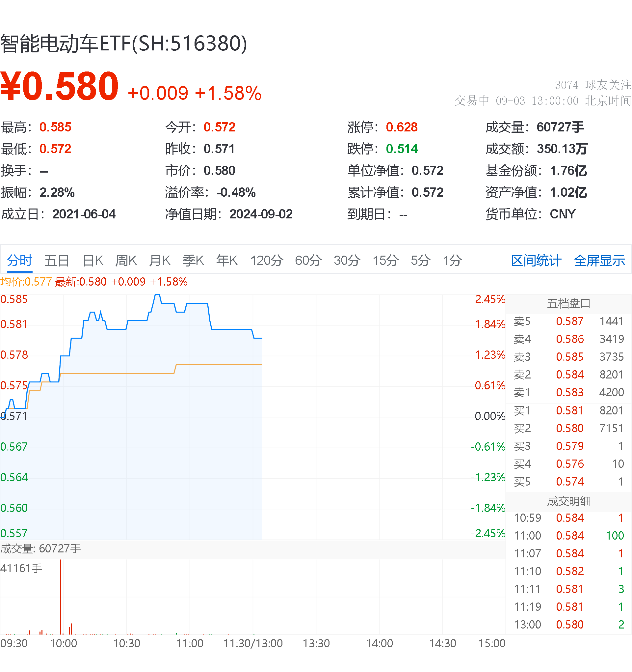Select the 买1 0.581 order book row

point(568,410)
